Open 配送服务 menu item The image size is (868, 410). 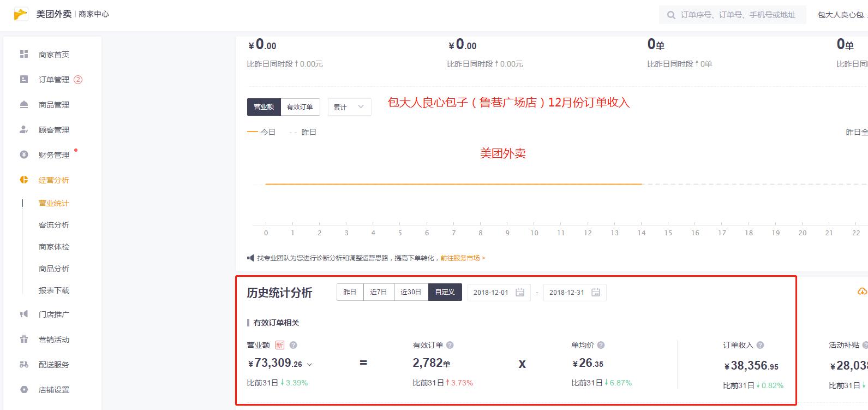click(x=53, y=365)
